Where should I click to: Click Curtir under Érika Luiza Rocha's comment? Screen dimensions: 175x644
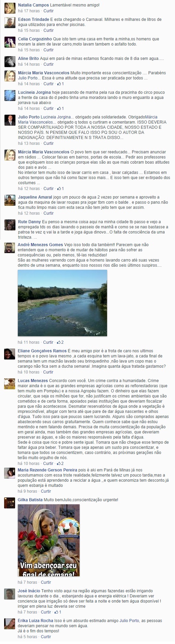coord(46,637)
